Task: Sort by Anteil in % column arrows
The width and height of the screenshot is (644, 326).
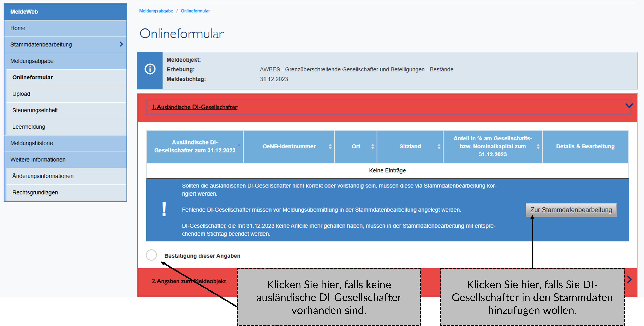Action: (538, 147)
